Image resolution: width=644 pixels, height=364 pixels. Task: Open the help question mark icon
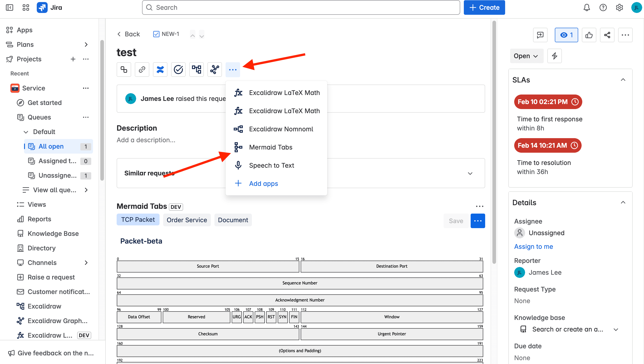click(x=603, y=7)
